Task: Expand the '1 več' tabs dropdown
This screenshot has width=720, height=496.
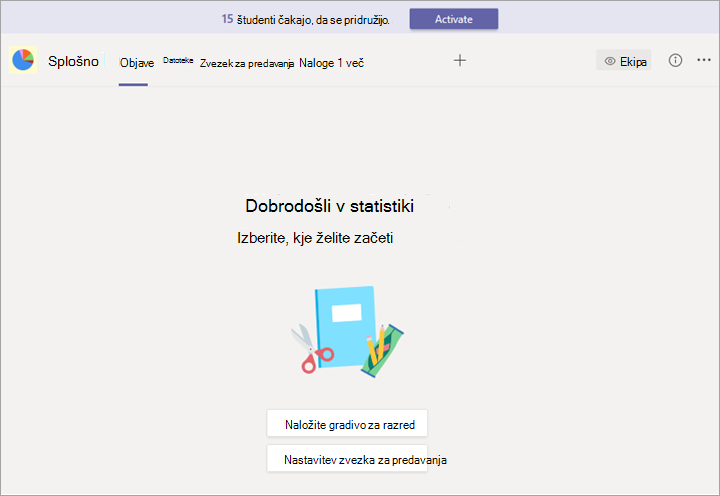Action: click(x=351, y=63)
